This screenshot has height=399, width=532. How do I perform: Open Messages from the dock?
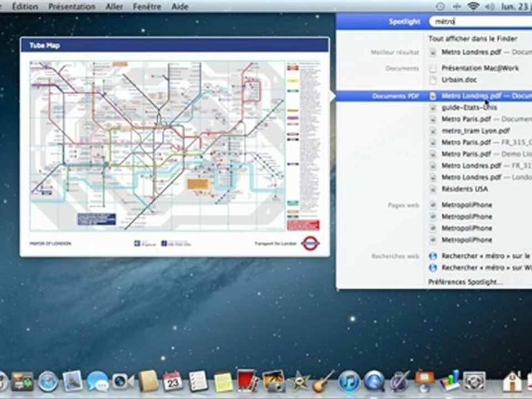tap(98, 381)
